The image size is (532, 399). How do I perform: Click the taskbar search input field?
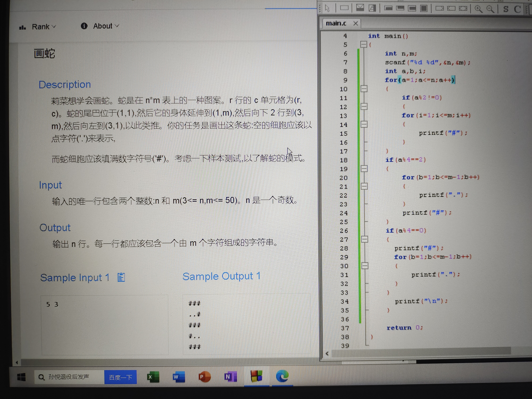(x=70, y=377)
